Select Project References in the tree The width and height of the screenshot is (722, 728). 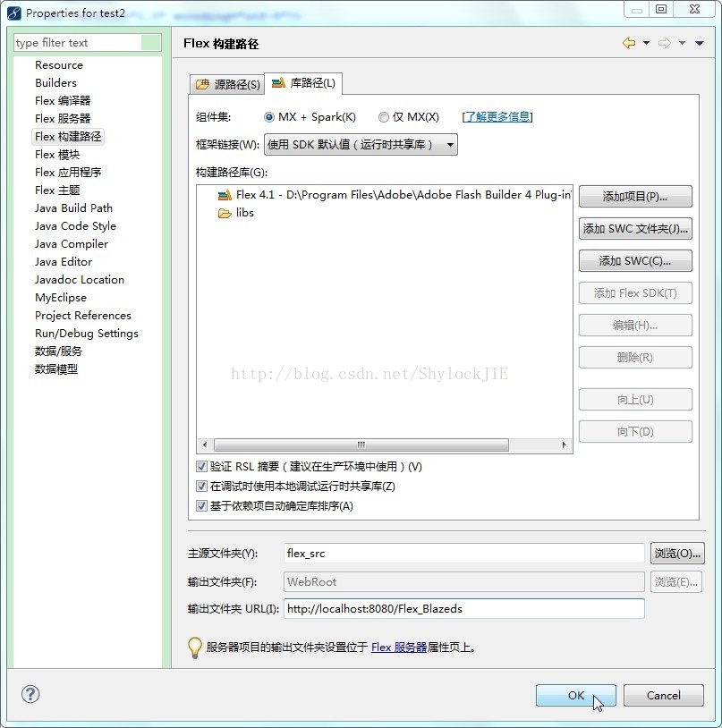(x=83, y=316)
